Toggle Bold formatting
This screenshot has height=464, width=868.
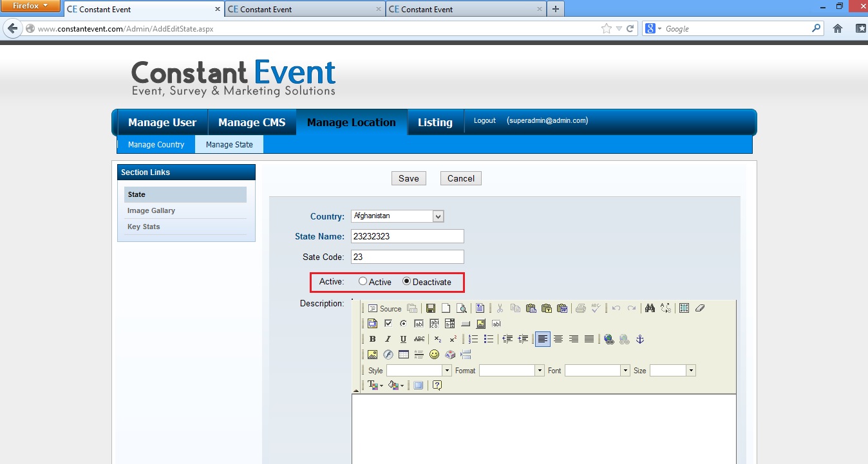(372, 339)
